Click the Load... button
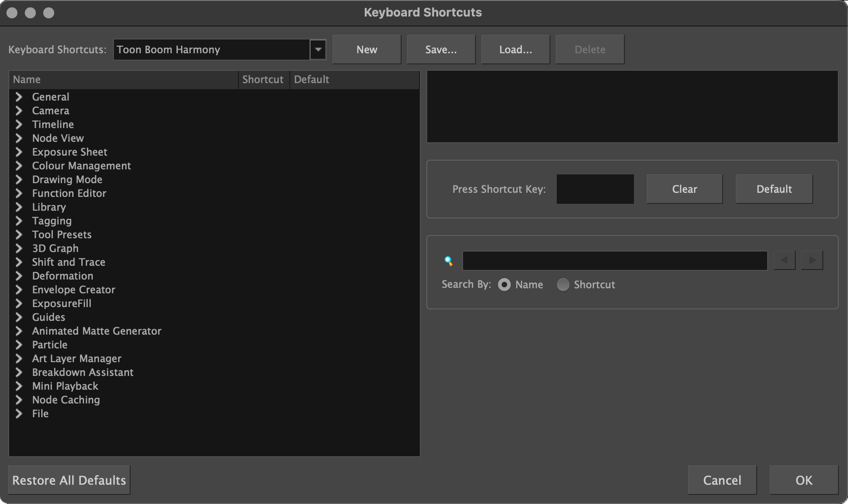Screen dimensions: 848x504 click(515, 50)
